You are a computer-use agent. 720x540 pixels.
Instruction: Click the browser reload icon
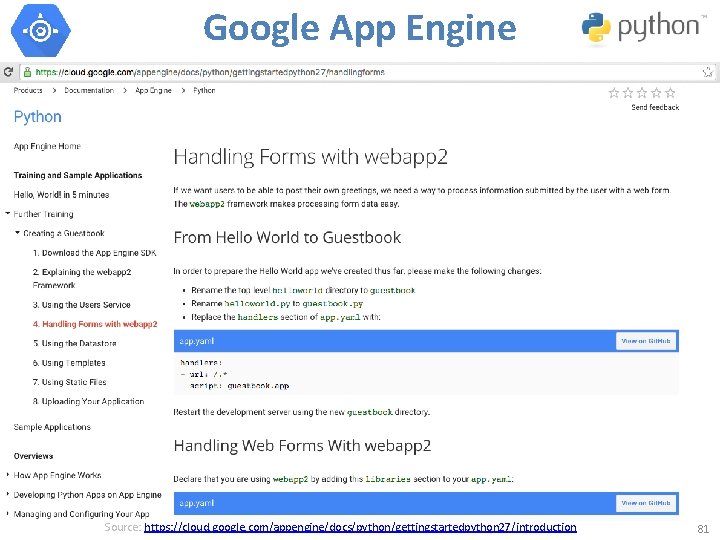click(8, 72)
